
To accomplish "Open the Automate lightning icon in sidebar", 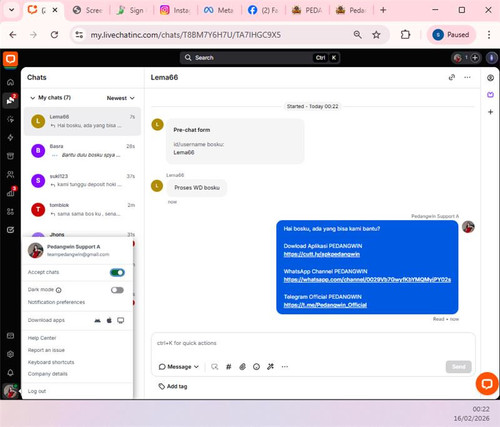I will click(x=10, y=137).
